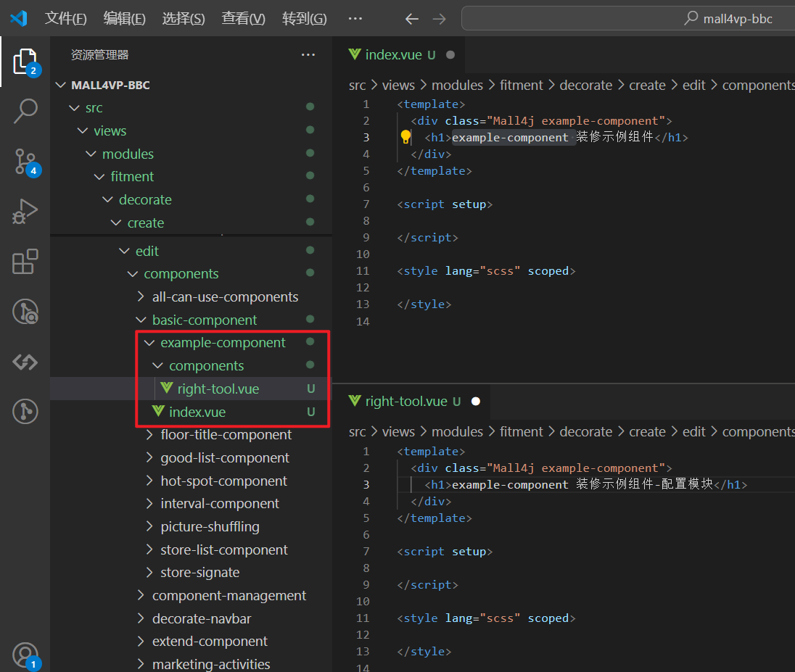The height and width of the screenshot is (672, 795).
Task: Collapse the example-component folder
Action: coord(223,343)
